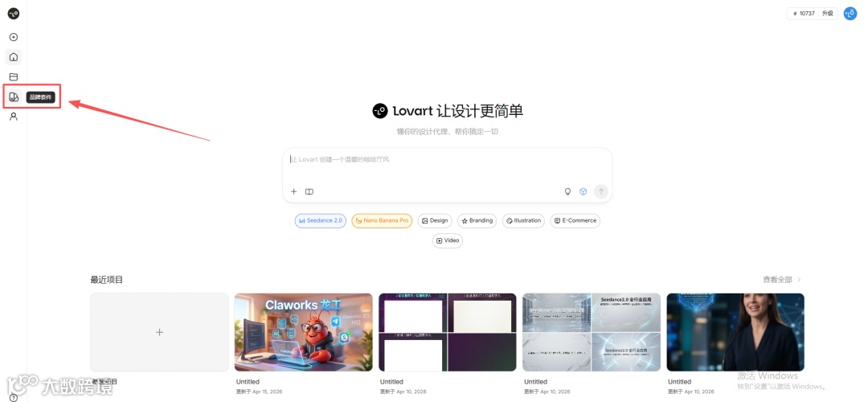Image resolution: width=868 pixels, height=402 pixels.
Task: Select the Nano Banana Pro chip
Action: [382, 220]
